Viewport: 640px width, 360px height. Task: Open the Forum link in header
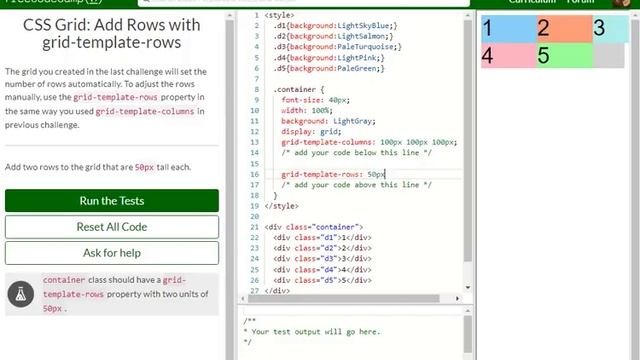tap(580, 2)
